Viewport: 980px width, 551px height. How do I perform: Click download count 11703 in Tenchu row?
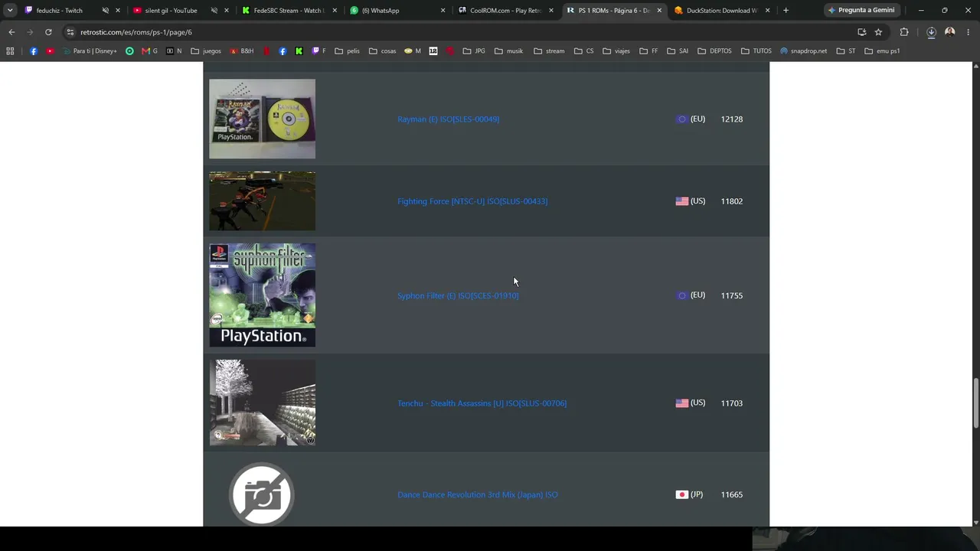731,403
